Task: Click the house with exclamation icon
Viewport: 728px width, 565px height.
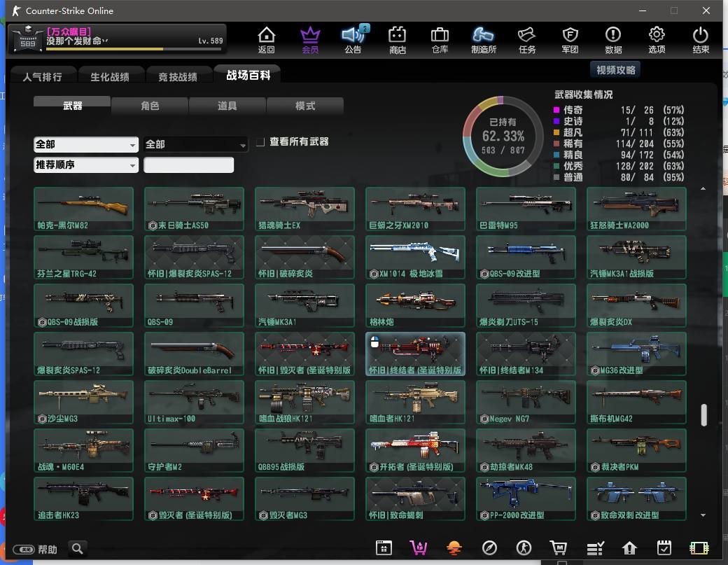Action: (629, 547)
